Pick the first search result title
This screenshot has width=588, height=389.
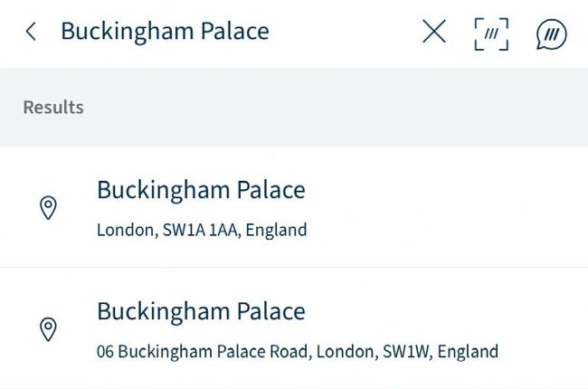(201, 190)
